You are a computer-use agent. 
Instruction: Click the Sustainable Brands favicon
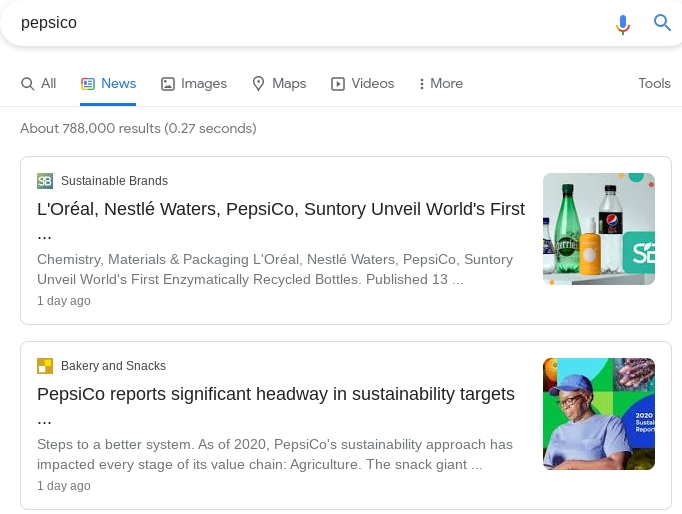45,181
